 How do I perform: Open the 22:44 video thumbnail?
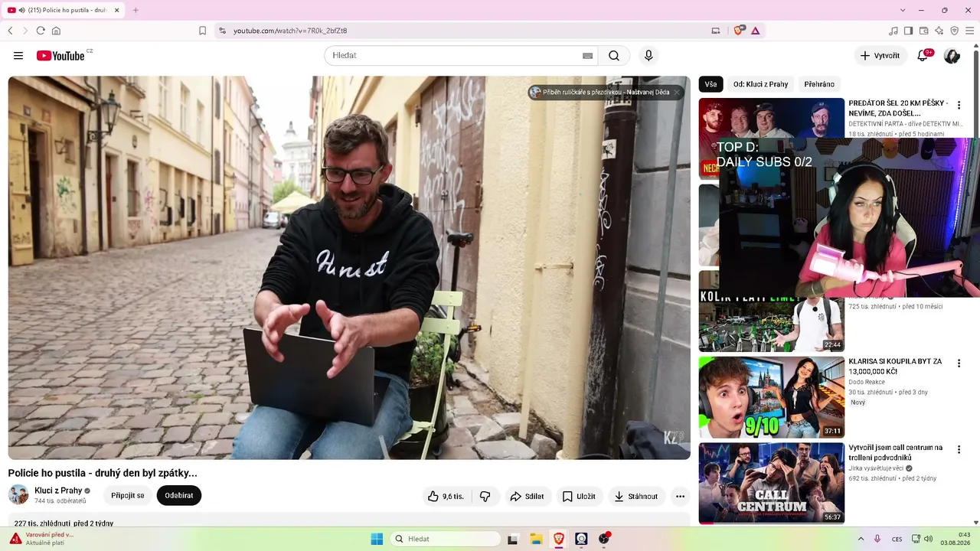pyautogui.click(x=772, y=311)
